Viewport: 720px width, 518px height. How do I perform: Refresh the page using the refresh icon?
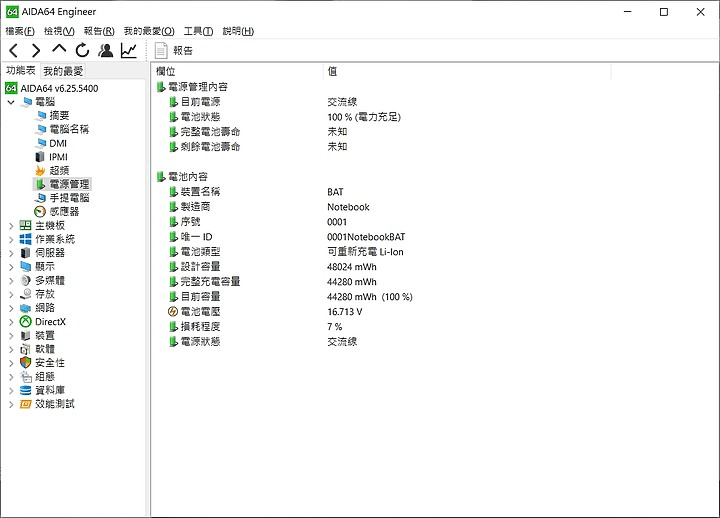tap(82, 50)
